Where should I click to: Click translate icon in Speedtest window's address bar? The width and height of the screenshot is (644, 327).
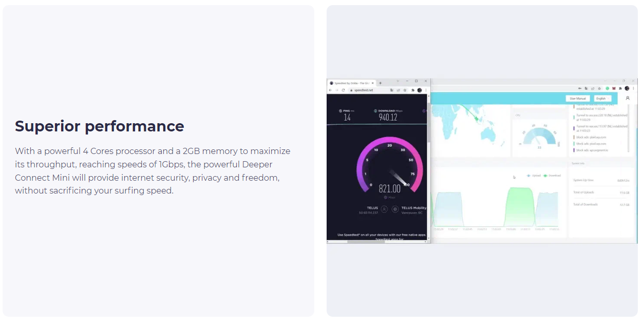pos(392,90)
